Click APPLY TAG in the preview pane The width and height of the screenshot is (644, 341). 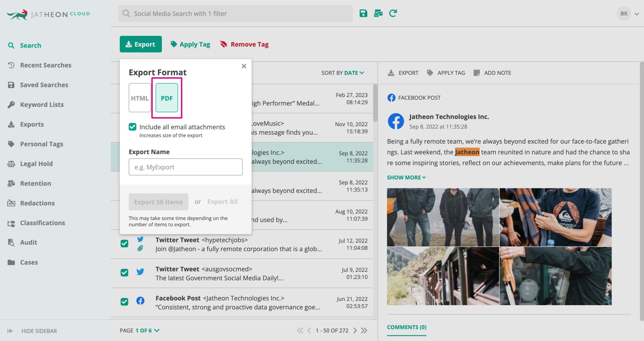pos(446,73)
